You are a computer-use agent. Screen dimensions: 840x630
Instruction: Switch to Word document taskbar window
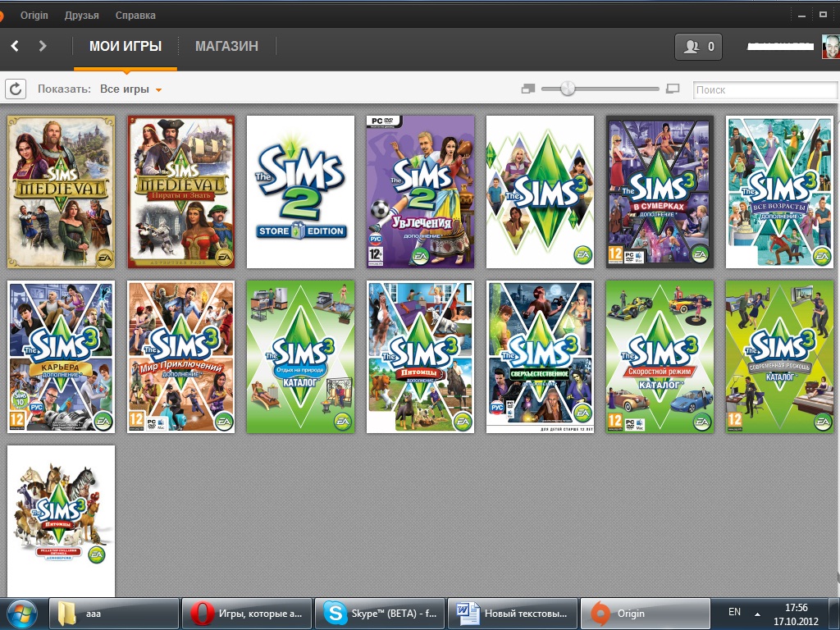click(x=513, y=614)
